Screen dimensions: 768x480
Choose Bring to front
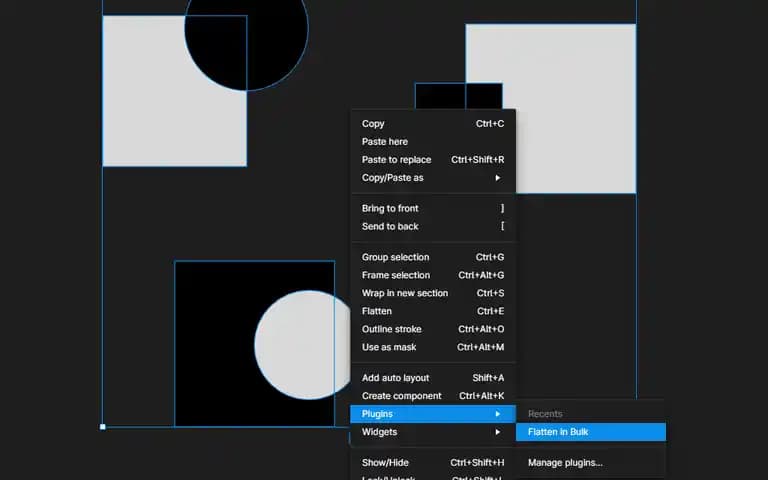pyautogui.click(x=433, y=208)
